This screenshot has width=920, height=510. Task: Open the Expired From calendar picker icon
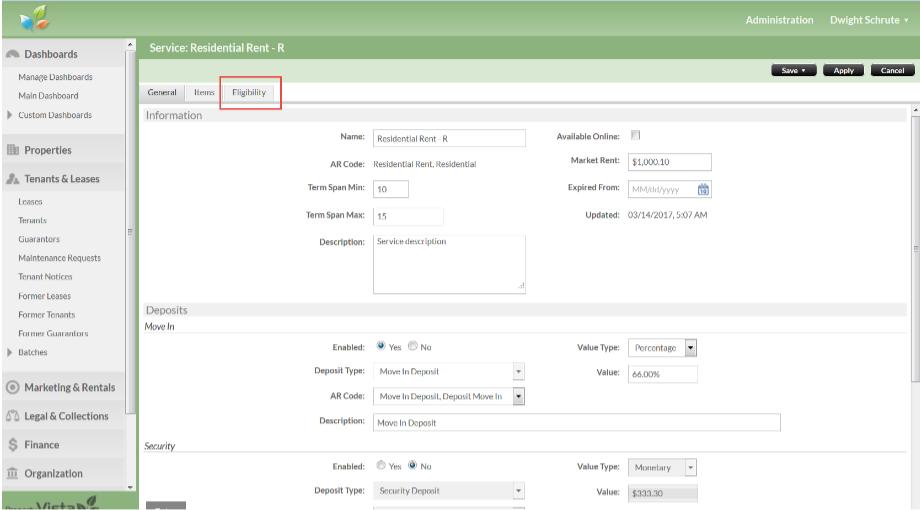click(x=703, y=189)
